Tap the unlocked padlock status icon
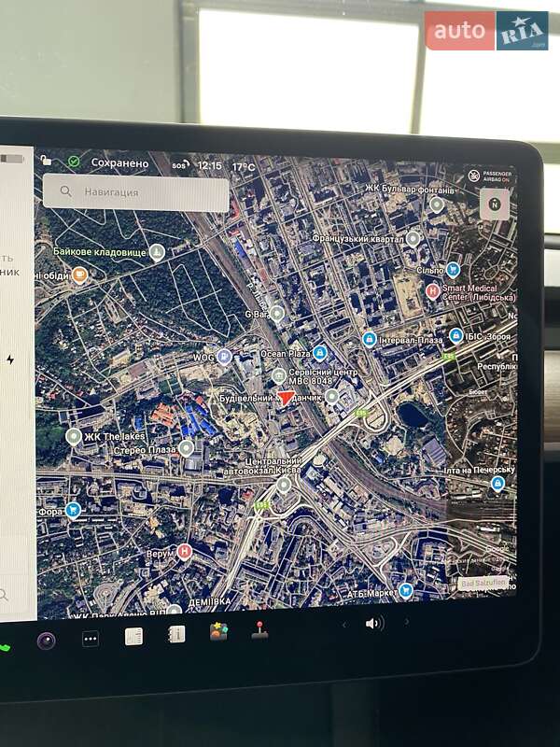This screenshot has height=747, width=560. [x=46, y=160]
